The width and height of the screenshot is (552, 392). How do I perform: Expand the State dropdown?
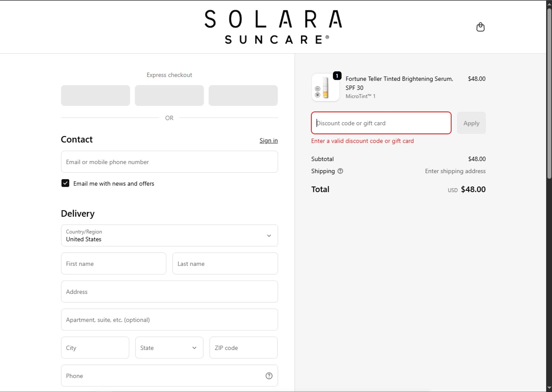[x=169, y=348]
